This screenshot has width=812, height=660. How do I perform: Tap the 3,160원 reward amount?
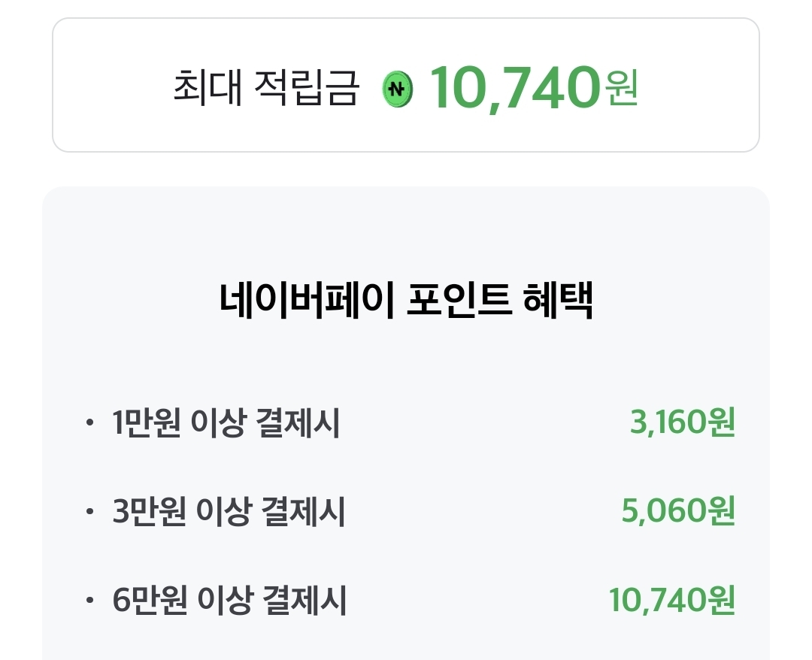click(682, 423)
